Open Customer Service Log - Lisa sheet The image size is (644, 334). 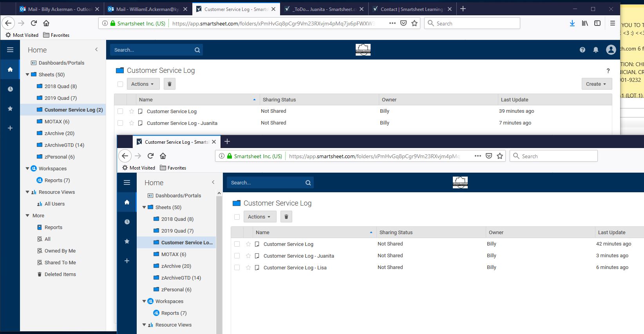pyautogui.click(x=295, y=267)
